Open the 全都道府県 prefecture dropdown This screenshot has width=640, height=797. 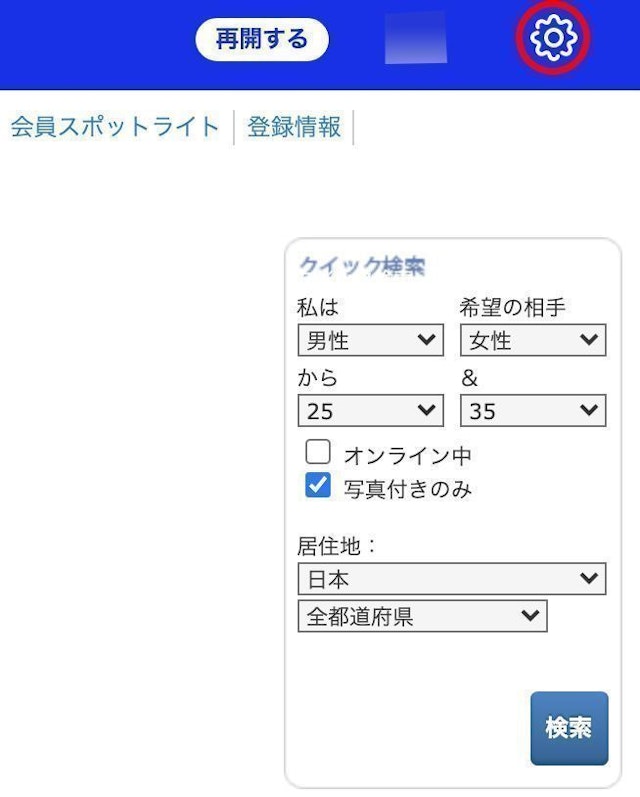coord(422,616)
